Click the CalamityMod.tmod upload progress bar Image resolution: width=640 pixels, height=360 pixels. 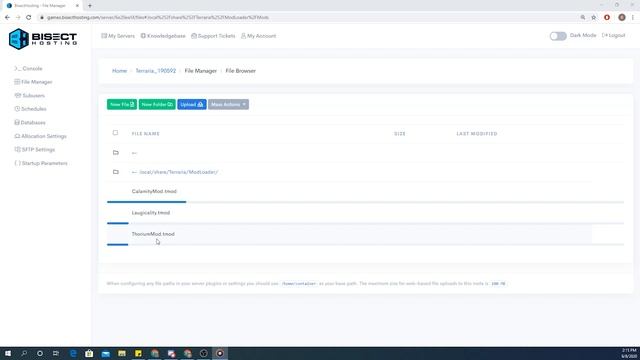tap(365, 202)
